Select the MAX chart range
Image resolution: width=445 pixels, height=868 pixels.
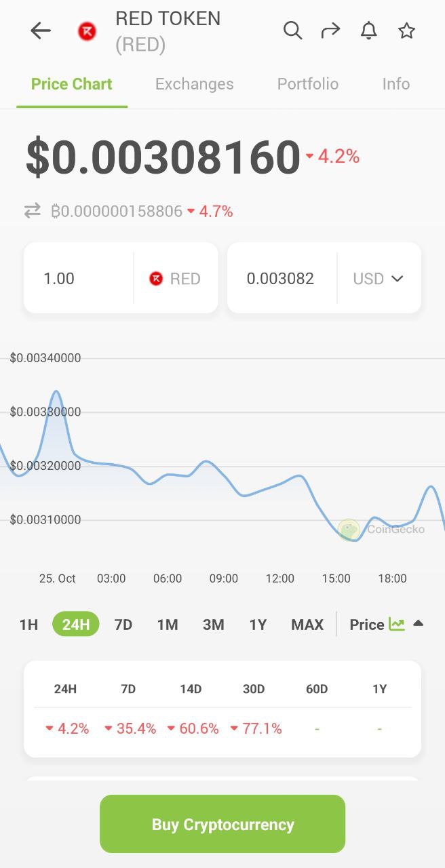point(307,625)
